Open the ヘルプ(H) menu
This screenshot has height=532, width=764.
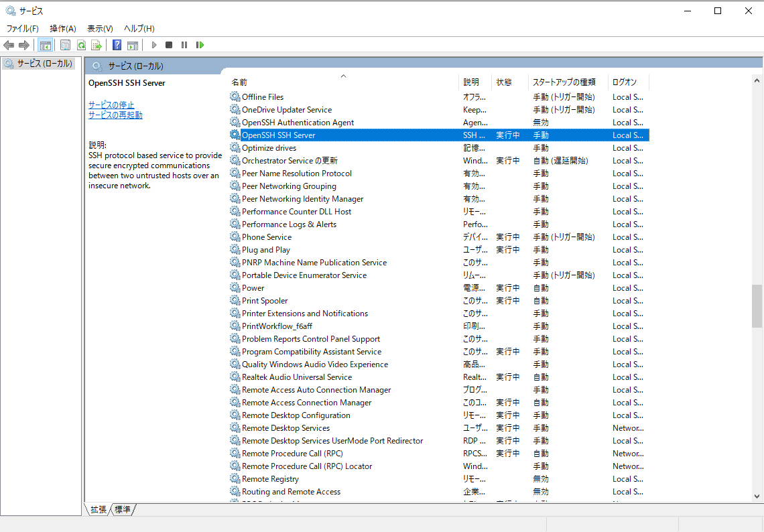coord(139,29)
